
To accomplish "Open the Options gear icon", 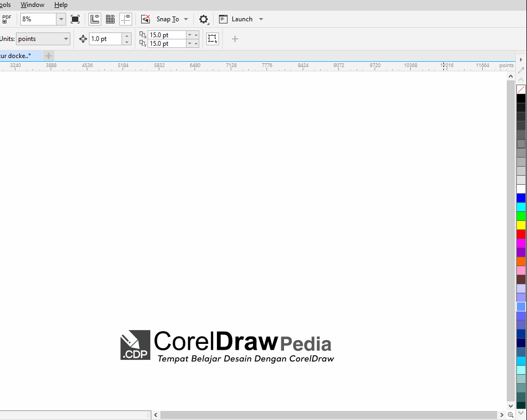I will (x=204, y=19).
